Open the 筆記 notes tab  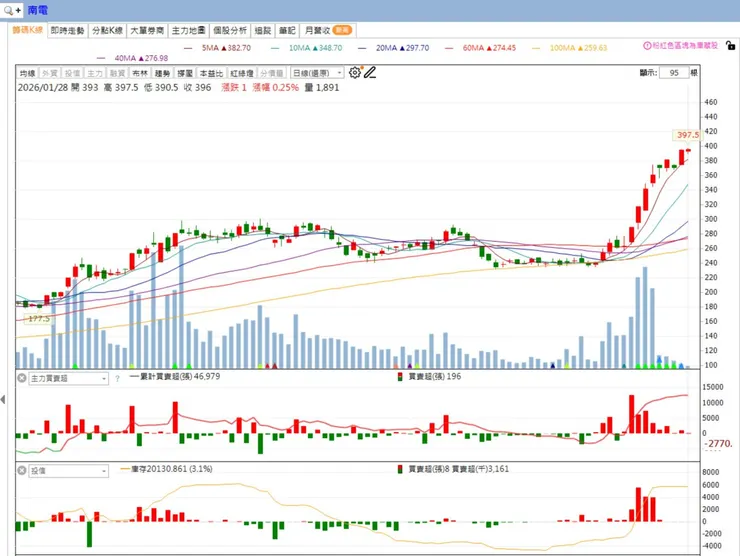(287, 31)
